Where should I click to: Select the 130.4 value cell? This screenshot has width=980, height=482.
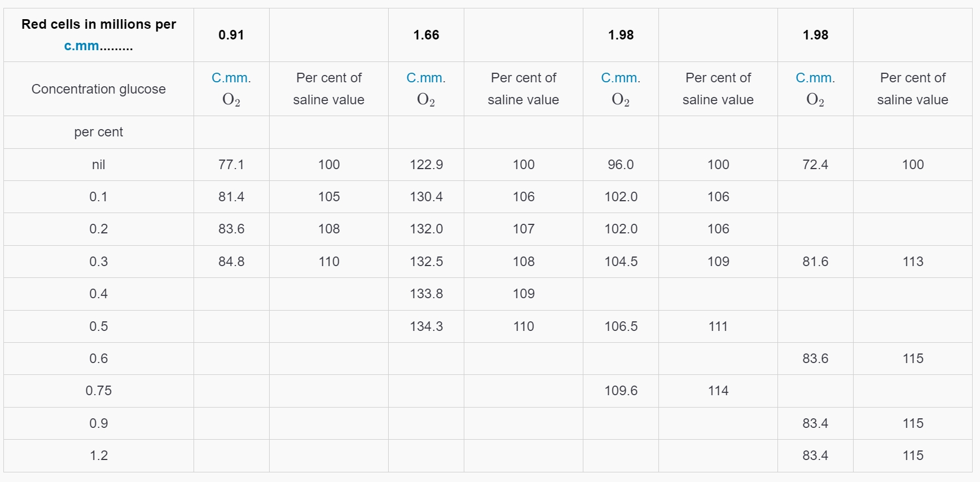pyautogui.click(x=426, y=197)
